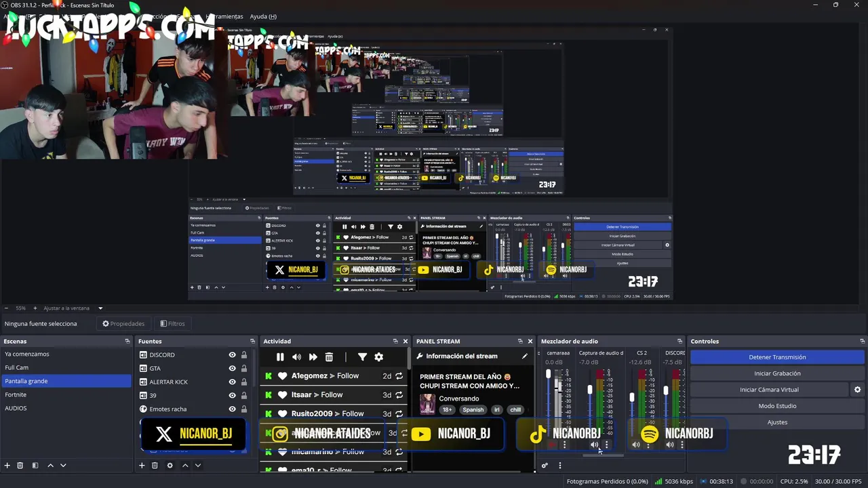Clear activity with trash icon in Actividad
This screenshot has height=488, width=868.
[x=329, y=357]
